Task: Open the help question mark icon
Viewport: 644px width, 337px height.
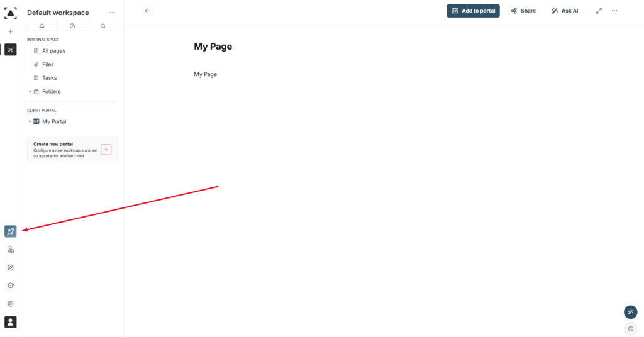Action: (x=630, y=329)
